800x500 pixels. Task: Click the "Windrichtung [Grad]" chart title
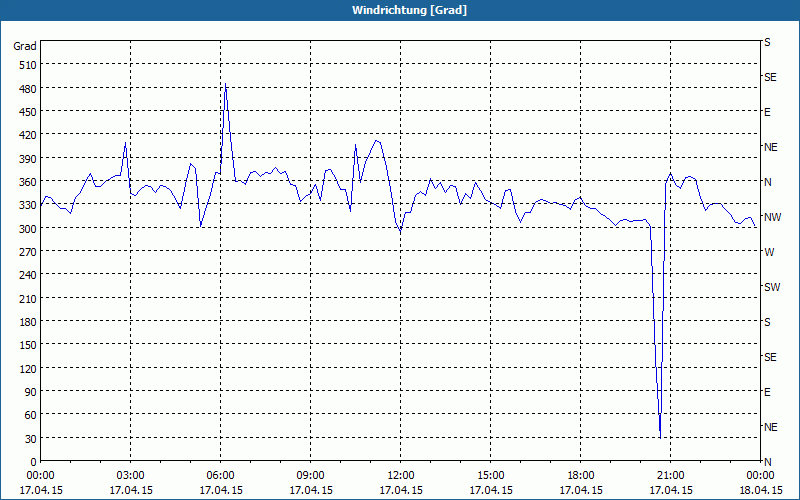(409, 10)
